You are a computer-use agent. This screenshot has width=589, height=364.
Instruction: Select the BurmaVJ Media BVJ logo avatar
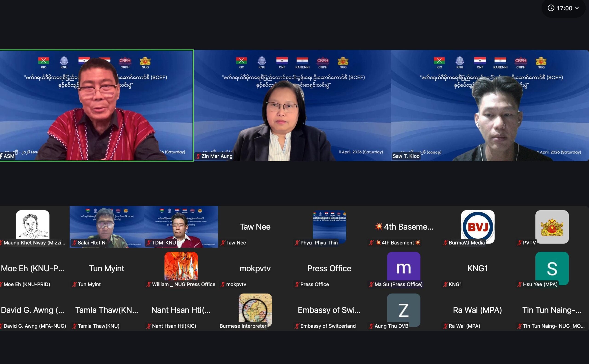(x=478, y=227)
